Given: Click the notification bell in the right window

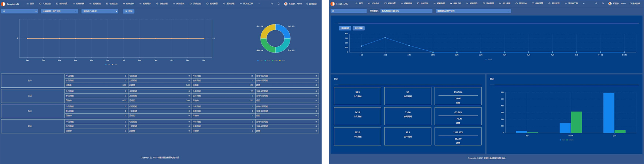Looking at the screenshot, I should 603,4.
